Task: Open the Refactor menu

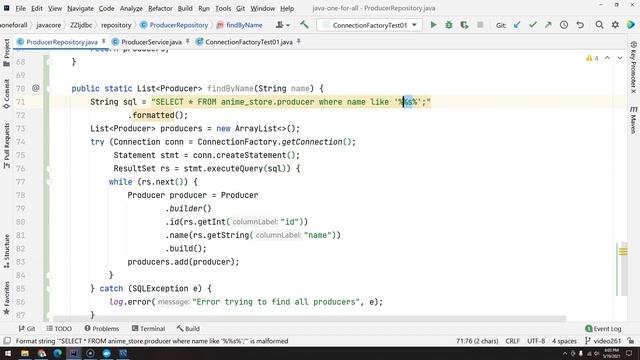Action: click(x=160, y=8)
